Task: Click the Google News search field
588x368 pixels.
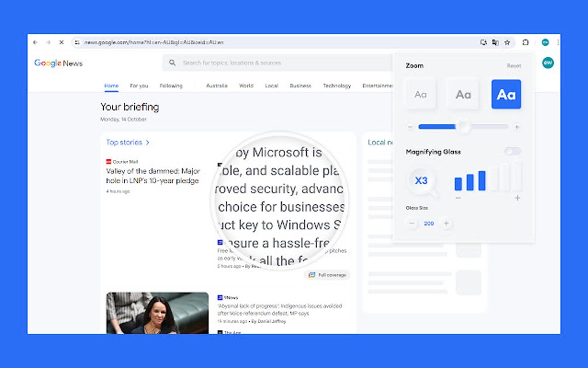Action: (259, 62)
